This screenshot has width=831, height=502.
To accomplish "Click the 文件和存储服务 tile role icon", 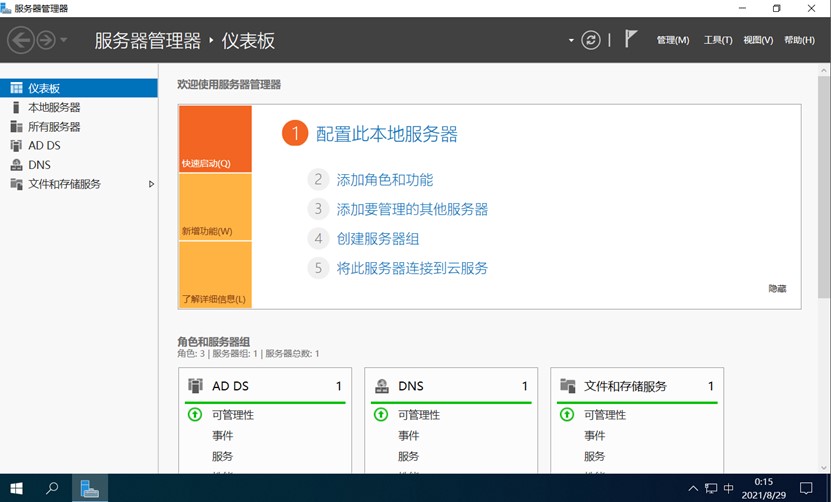I will pyautogui.click(x=568, y=386).
